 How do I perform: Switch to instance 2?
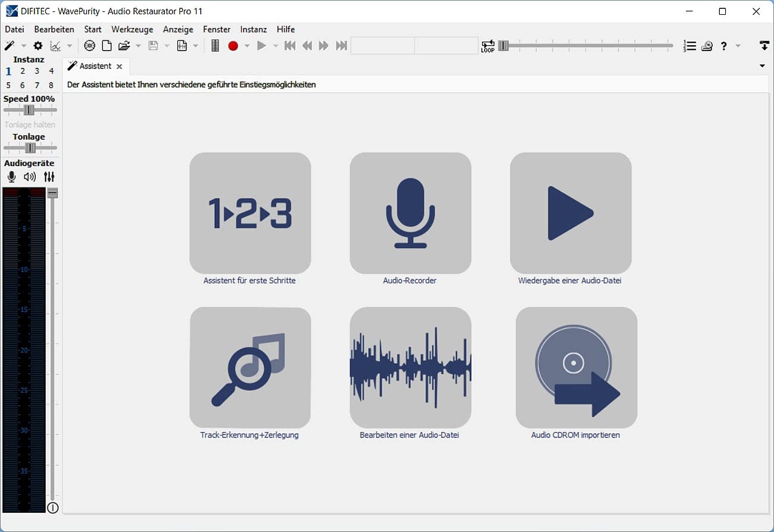pos(23,71)
